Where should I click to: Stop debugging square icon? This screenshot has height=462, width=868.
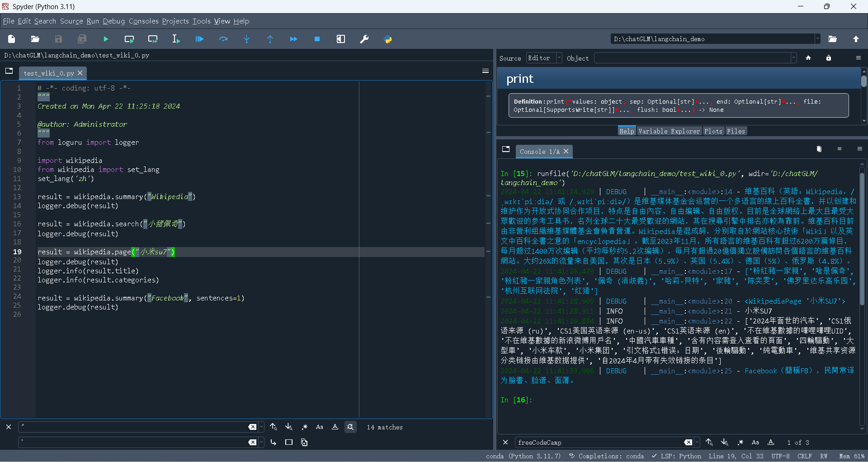317,39
